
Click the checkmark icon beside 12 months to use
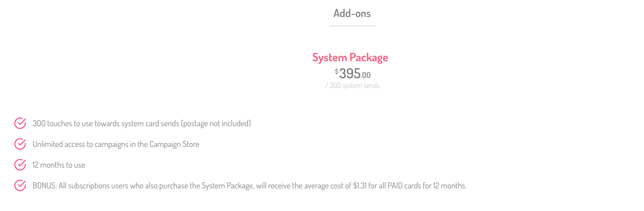pyautogui.click(x=20, y=164)
